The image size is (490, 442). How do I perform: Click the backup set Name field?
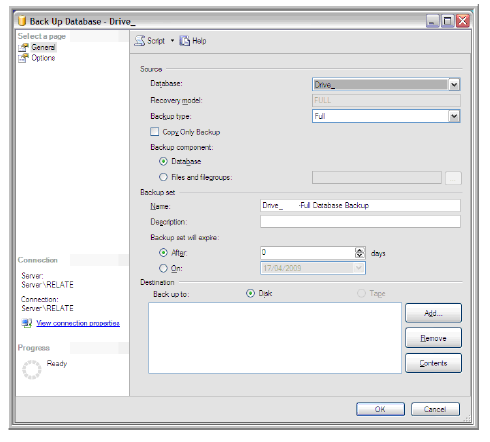click(x=360, y=205)
